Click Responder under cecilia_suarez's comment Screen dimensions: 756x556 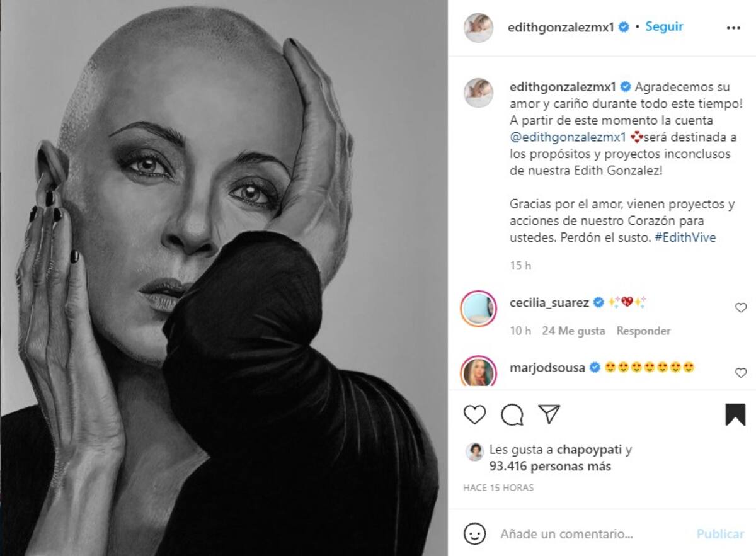coord(643,331)
